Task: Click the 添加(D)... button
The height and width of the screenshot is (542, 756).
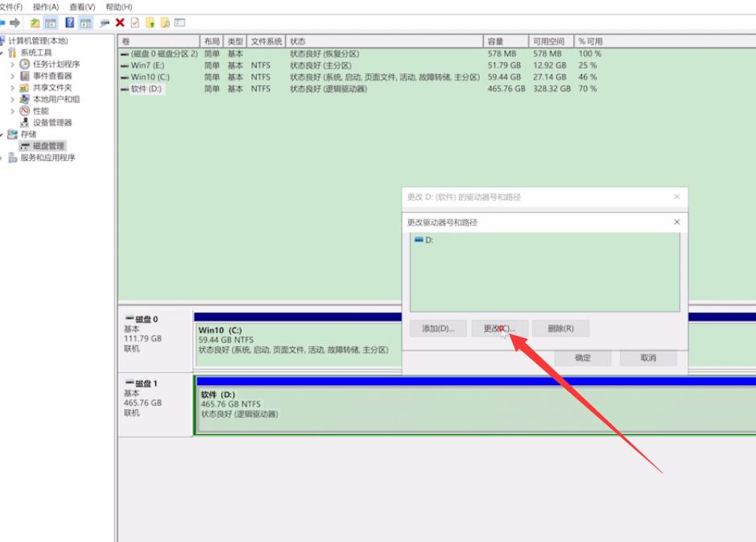Action: [438, 329]
